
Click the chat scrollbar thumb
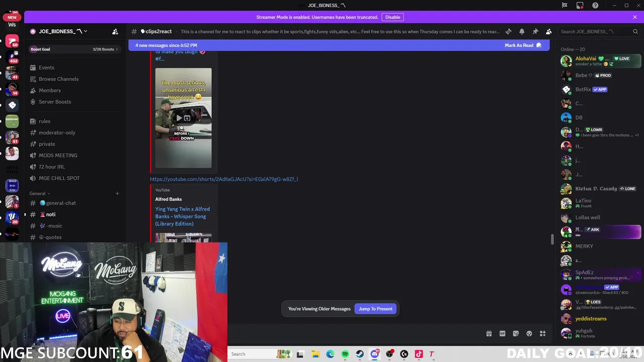[552, 239]
